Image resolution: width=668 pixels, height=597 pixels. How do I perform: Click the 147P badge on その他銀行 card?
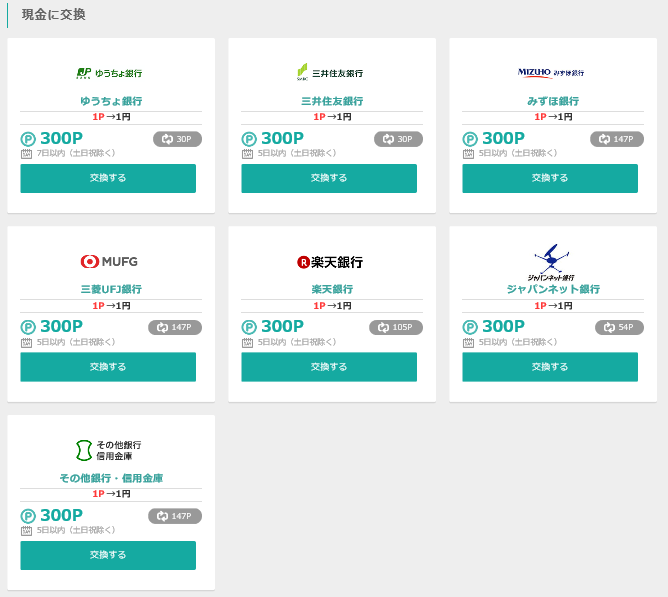(175, 516)
